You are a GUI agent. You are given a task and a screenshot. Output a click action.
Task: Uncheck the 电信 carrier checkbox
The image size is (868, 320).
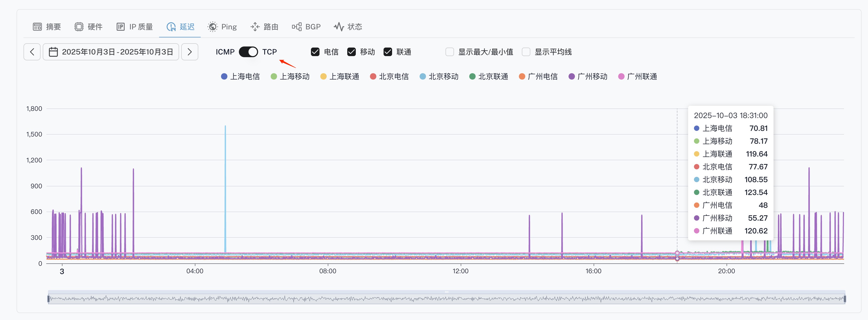tap(315, 52)
